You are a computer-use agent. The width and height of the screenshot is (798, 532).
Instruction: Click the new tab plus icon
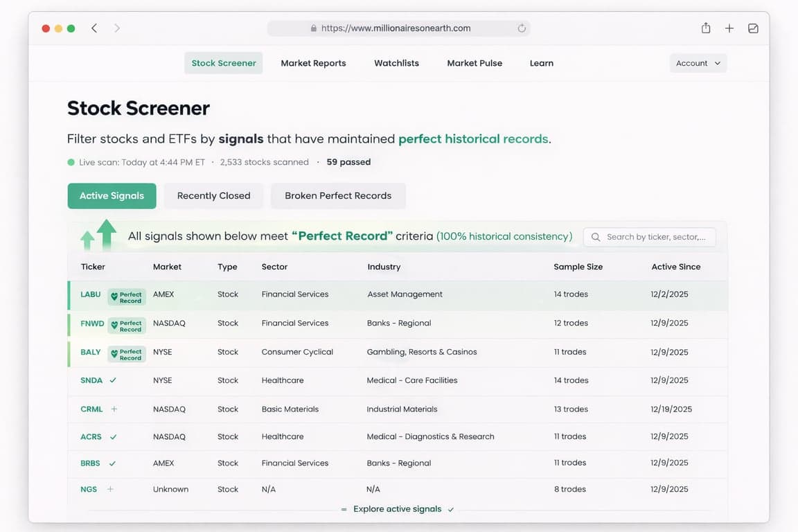pos(729,28)
